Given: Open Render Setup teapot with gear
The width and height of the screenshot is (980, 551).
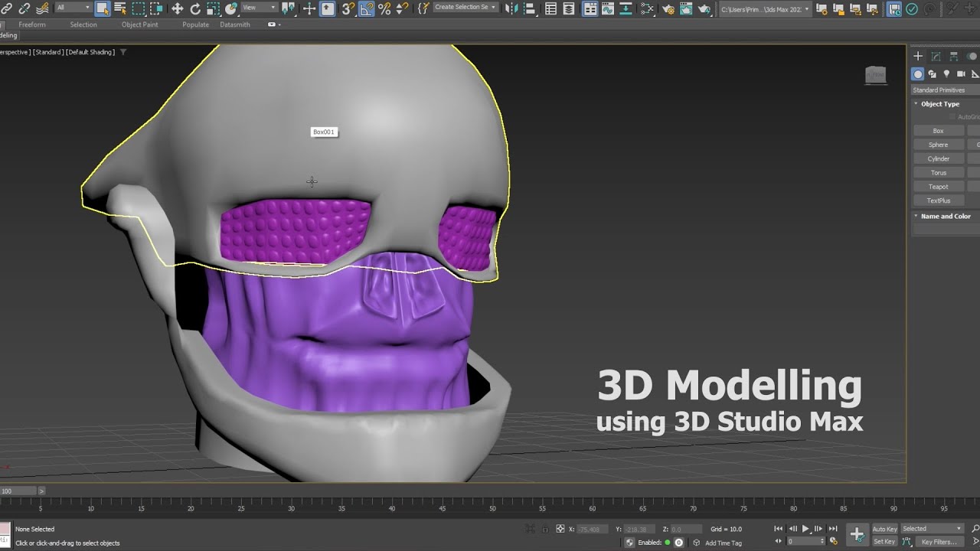Looking at the screenshot, I should pos(668,9).
